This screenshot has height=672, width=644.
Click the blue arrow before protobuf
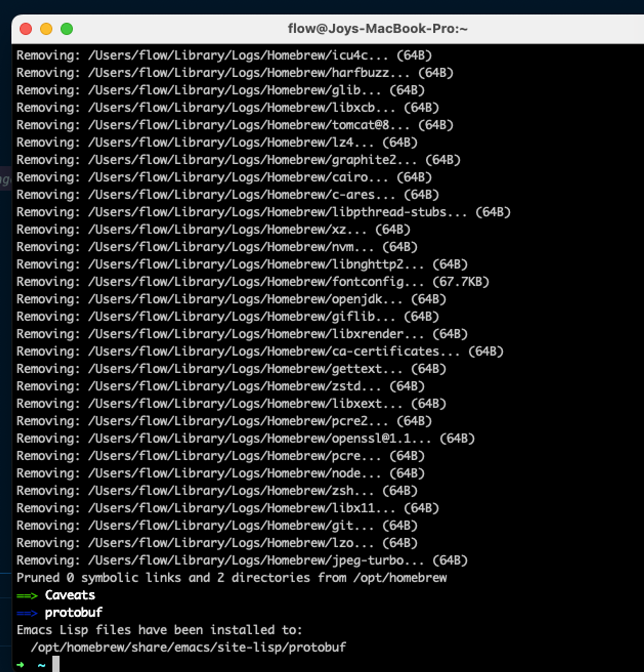(x=27, y=613)
